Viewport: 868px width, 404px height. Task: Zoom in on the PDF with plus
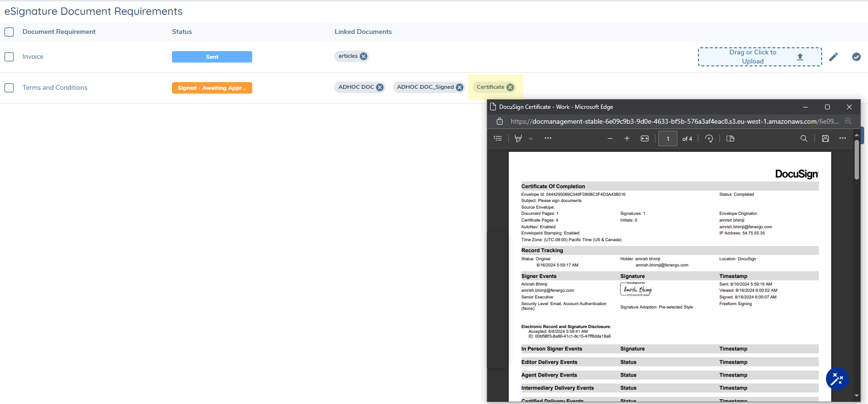click(627, 138)
